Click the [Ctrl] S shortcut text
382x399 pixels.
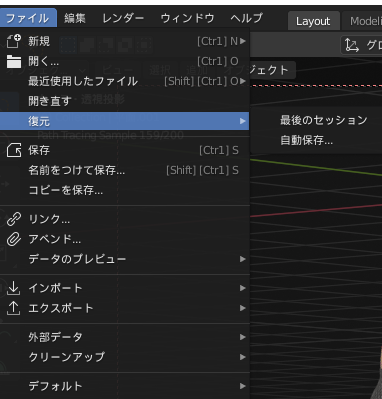click(219, 151)
